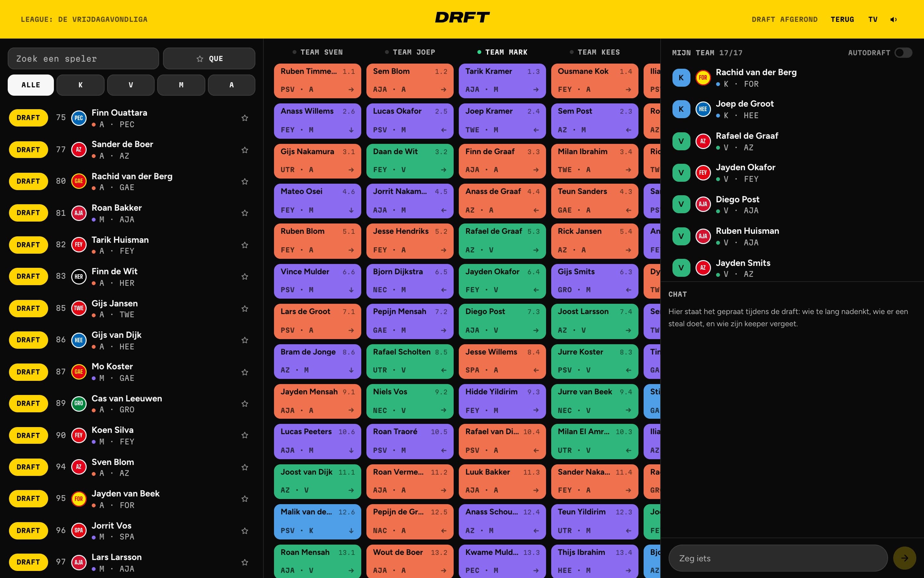Screen dimensions: 924x578
Task: Click V position badge for Diego Post
Action: click(681, 204)
